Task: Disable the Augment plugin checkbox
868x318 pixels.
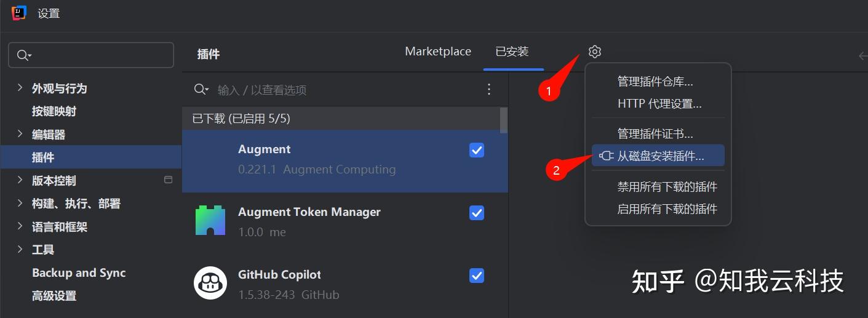Action: coord(477,150)
